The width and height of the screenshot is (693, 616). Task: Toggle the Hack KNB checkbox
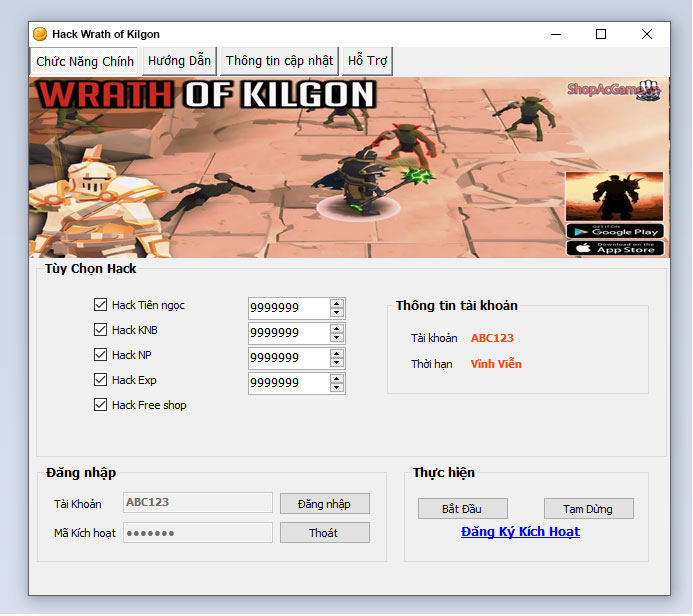(x=100, y=330)
